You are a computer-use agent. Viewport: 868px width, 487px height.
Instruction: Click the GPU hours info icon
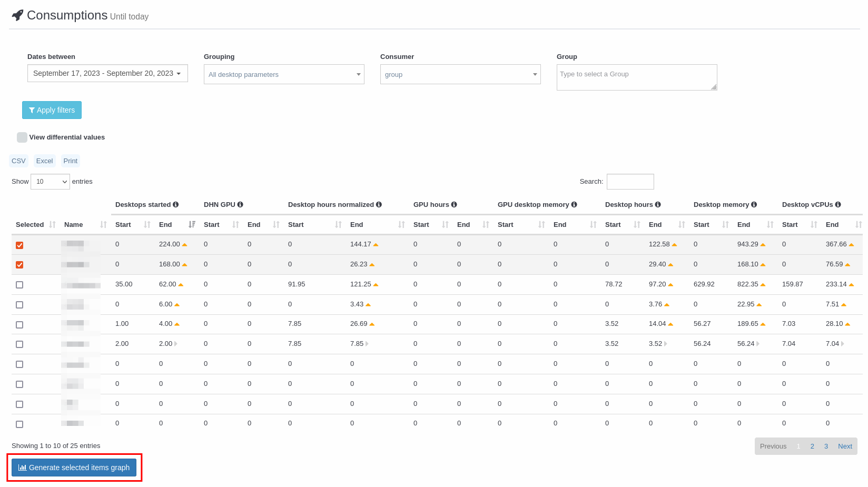click(x=454, y=205)
